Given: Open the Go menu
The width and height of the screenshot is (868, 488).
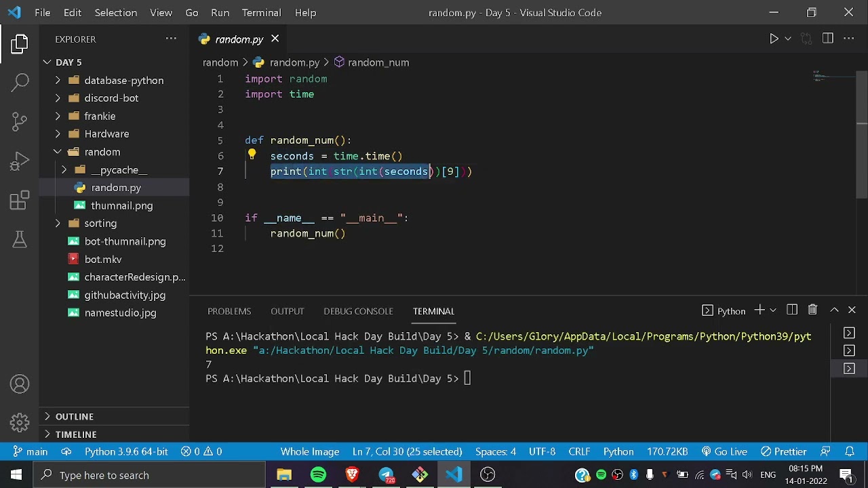Looking at the screenshot, I should [x=192, y=12].
